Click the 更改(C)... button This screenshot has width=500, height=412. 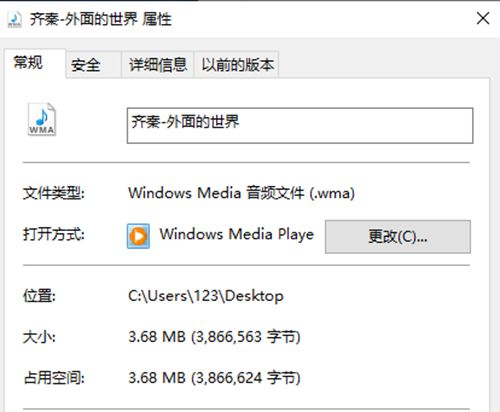398,237
